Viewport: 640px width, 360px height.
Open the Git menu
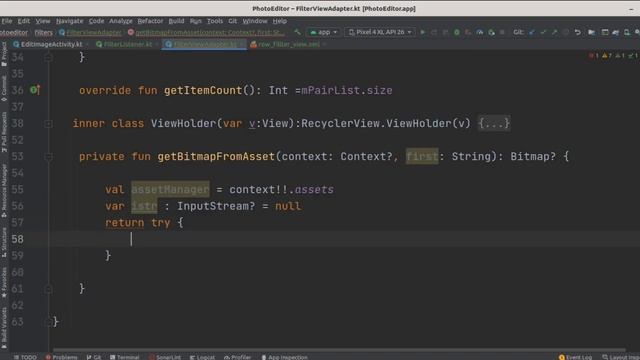[x=233, y=21]
